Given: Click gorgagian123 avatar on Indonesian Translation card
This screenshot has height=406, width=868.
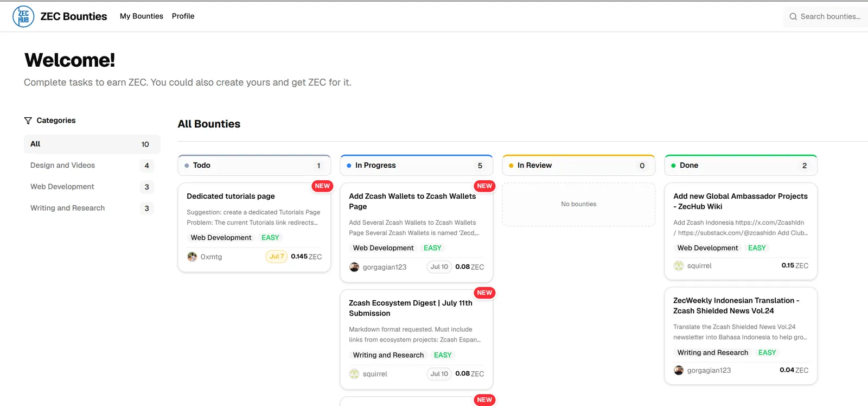Looking at the screenshot, I should tap(679, 370).
